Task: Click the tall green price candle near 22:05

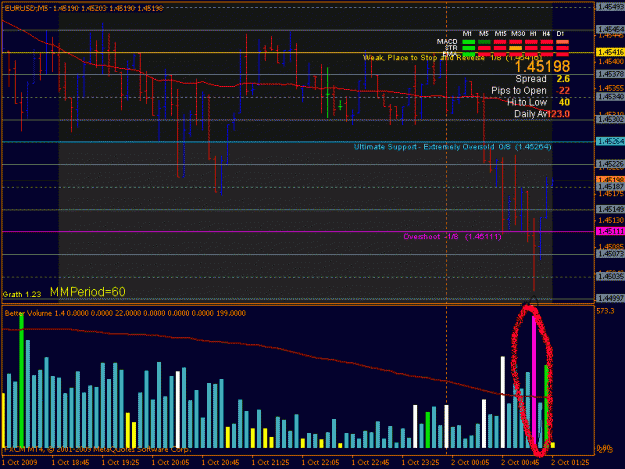Action: pos(327,92)
